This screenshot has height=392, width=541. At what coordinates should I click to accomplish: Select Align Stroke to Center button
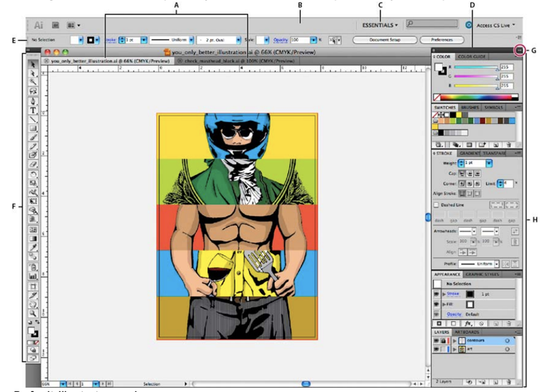[462, 193]
